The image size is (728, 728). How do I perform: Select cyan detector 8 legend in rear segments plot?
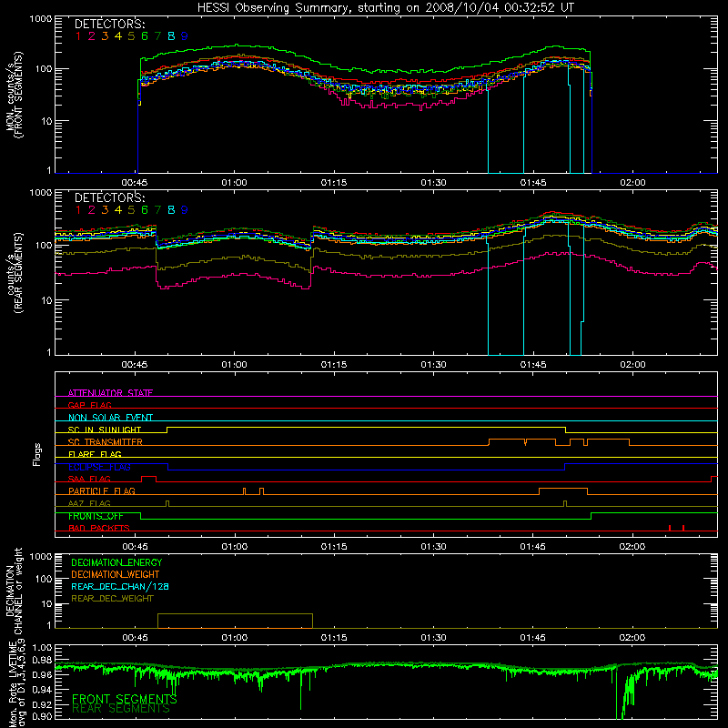171,210
